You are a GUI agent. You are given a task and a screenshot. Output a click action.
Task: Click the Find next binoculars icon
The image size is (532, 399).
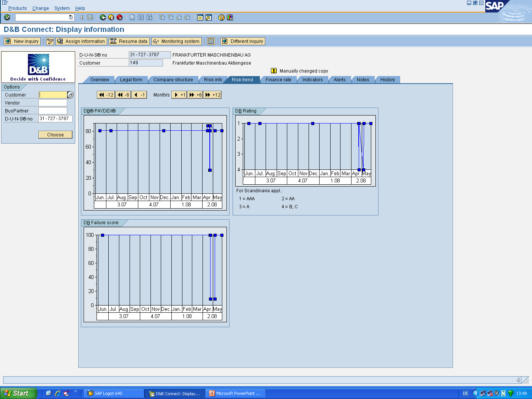(x=149, y=17)
